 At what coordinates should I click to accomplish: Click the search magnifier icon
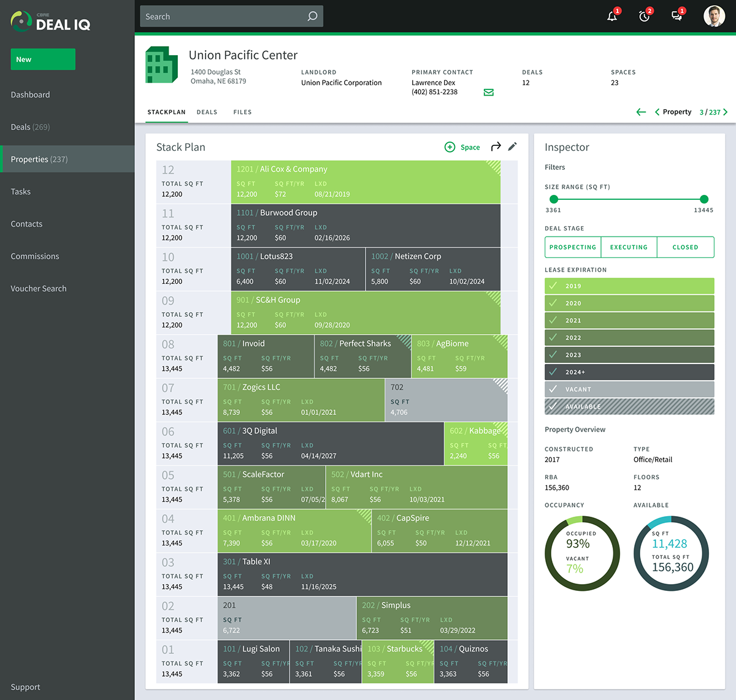(312, 17)
